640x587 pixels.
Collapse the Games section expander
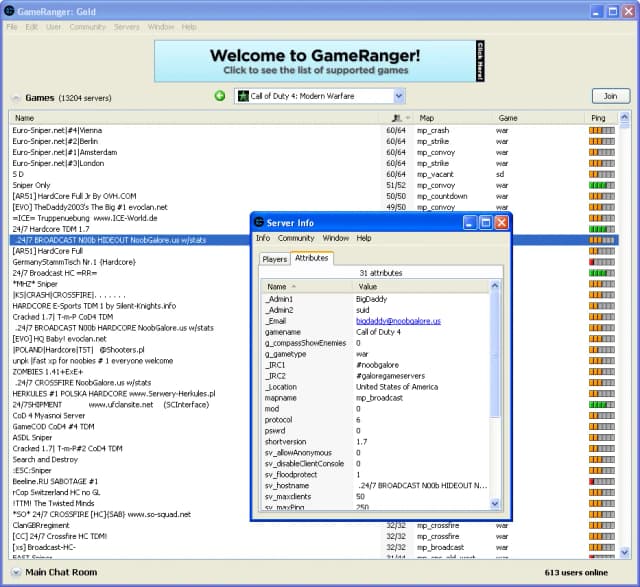[16, 98]
